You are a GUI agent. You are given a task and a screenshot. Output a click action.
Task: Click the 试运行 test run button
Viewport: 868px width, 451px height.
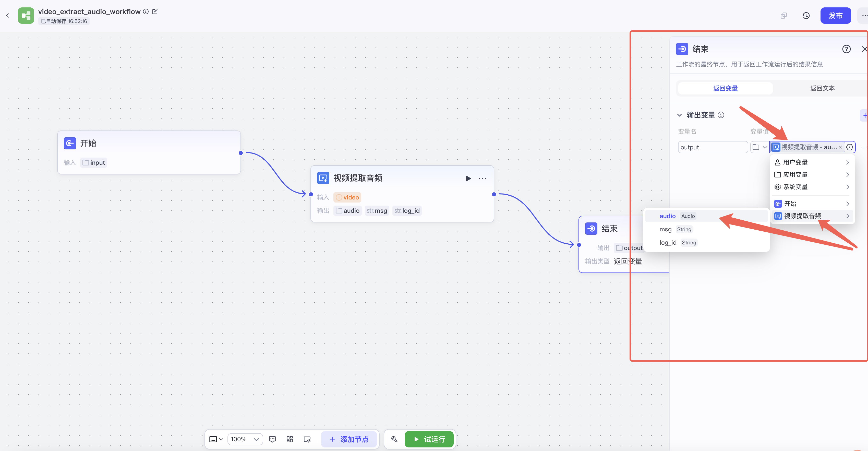(429, 439)
